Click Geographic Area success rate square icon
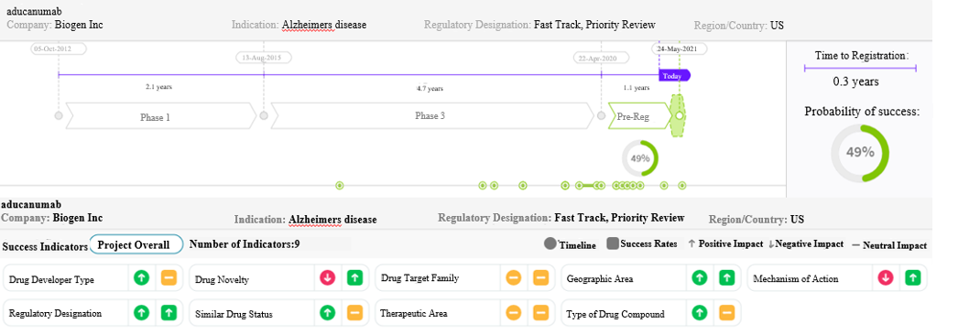 [x=726, y=278]
